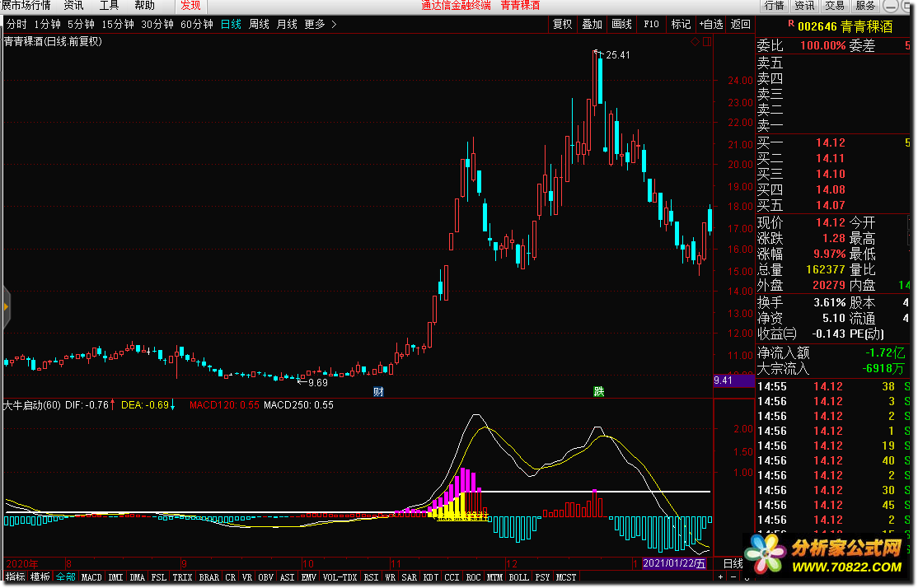918x588 pixels.
Task: Apply the SAR indicator
Action: (x=410, y=577)
